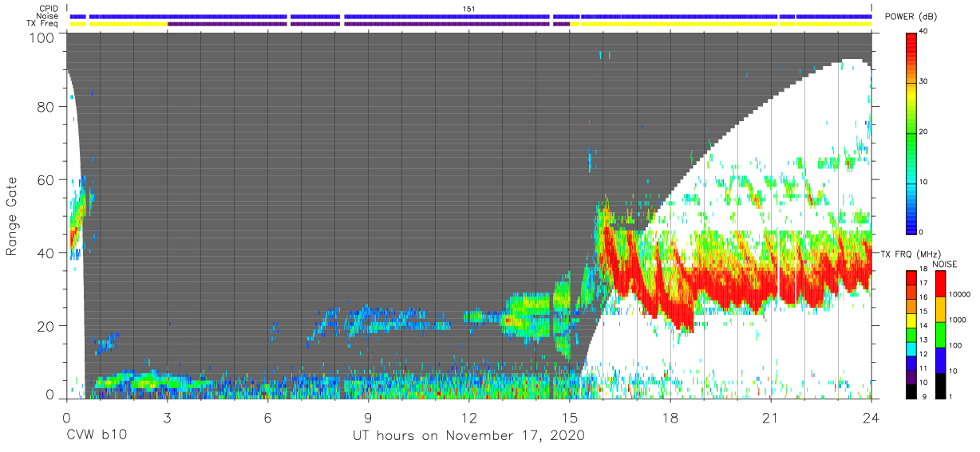Viewport: 980px width, 452px height.
Task: Select the CPID value 151
Action: tap(469, 9)
